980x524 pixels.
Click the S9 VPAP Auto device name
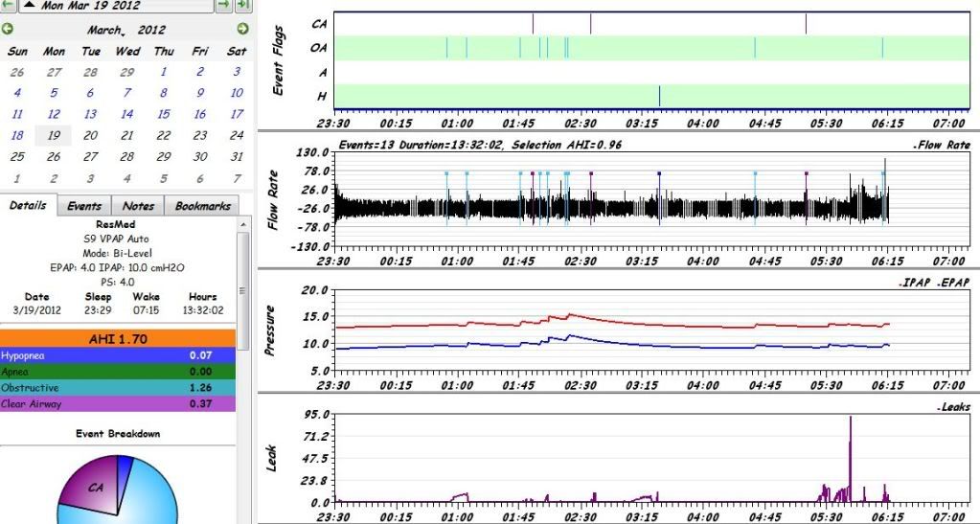coord(116,239)
